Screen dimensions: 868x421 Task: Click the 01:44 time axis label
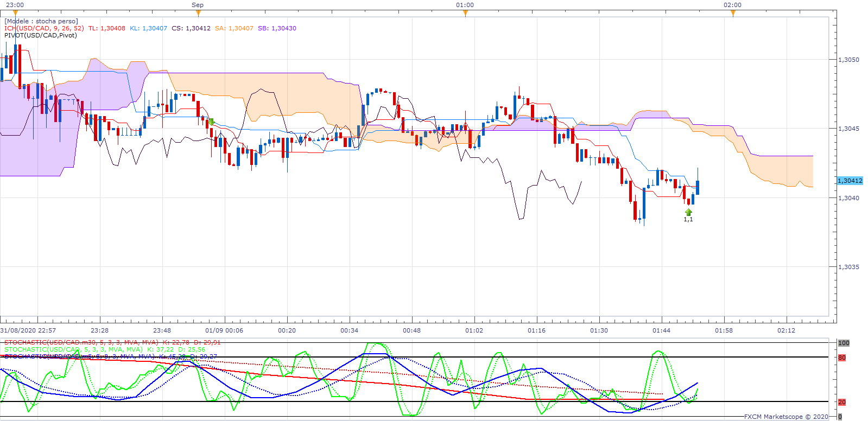[661, 330]
